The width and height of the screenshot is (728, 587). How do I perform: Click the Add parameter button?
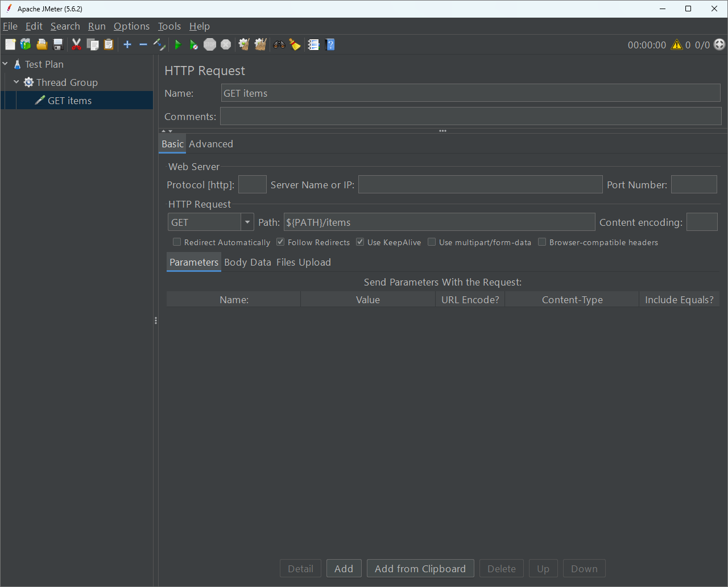(x=344, y=569)
